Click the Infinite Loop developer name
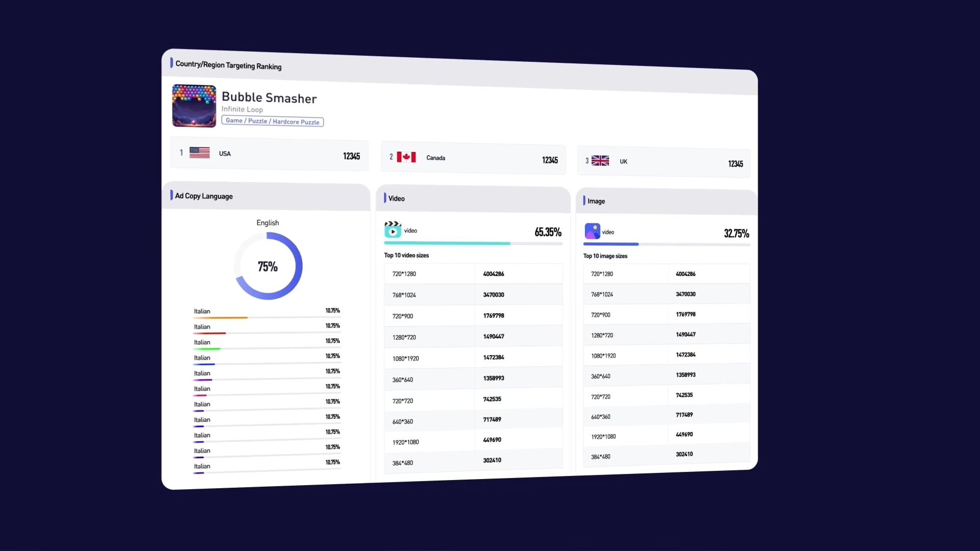Viewport: 980px width, 551px height. pos(242,109)
